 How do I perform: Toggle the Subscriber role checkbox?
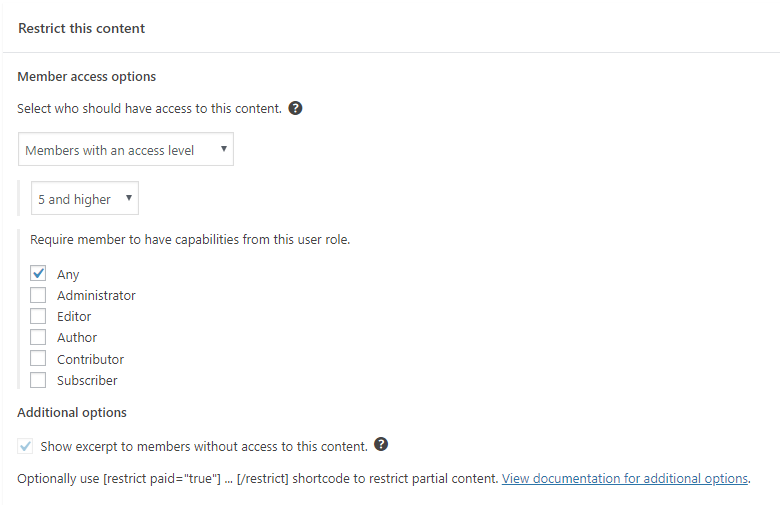(x=38, y=380)
